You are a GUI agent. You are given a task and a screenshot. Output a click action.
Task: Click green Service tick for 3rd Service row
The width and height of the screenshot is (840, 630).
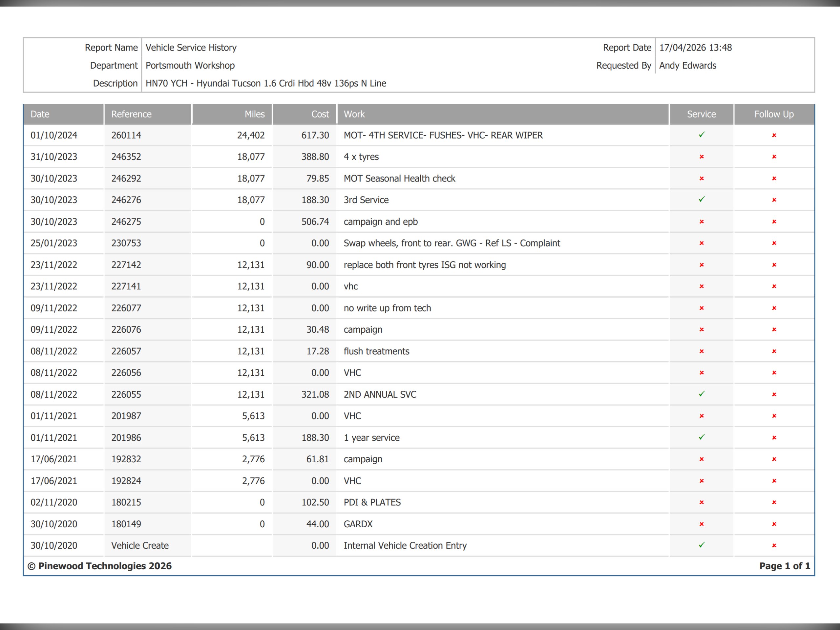coord(702,199)
